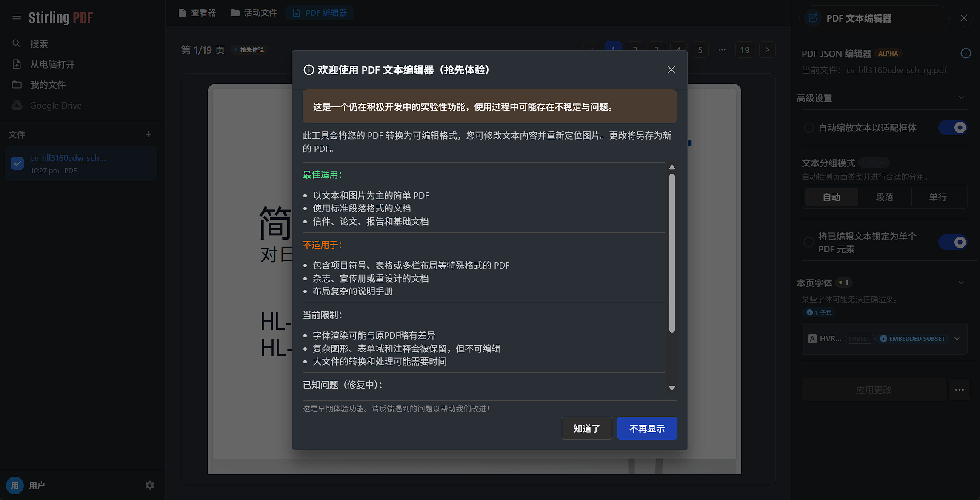Click the ALPHA badge
The width and height of the screenshot is (980, 500).
click(x=888, y=54)
